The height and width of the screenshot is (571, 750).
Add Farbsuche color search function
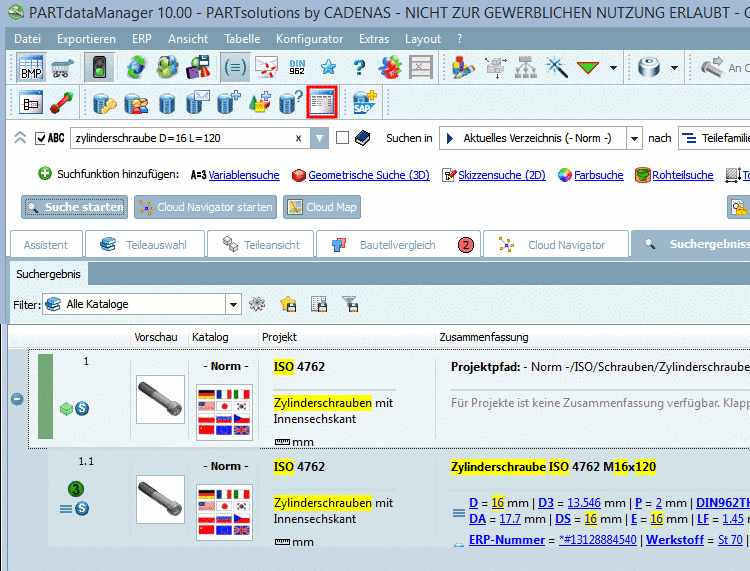point(599,175)
